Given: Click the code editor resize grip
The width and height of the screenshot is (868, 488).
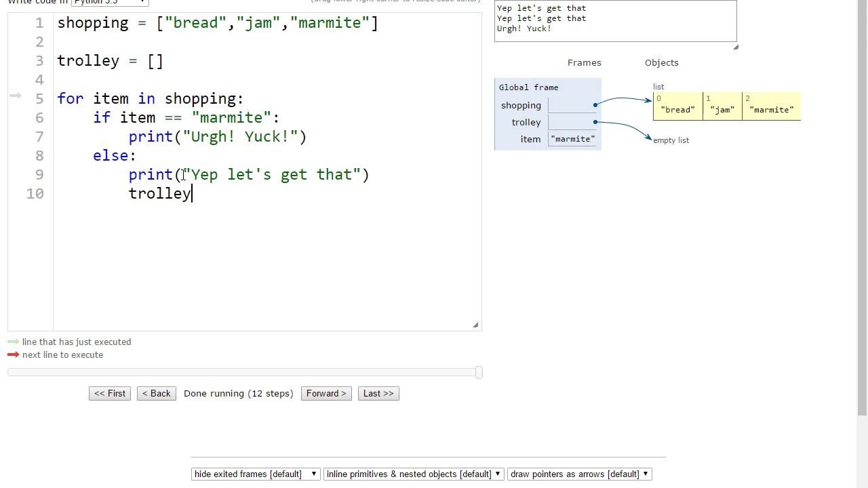Looking at the screenshot, I should pos(475,325).
